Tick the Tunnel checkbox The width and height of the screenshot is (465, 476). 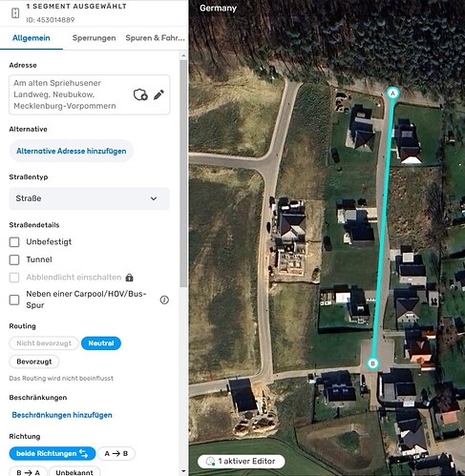(14, 259)
